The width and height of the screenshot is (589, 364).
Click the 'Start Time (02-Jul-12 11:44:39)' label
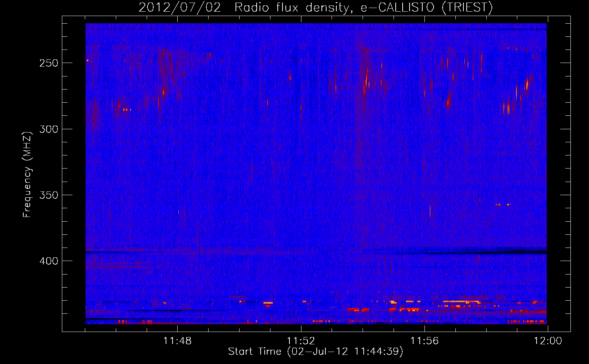pos(316,352)
